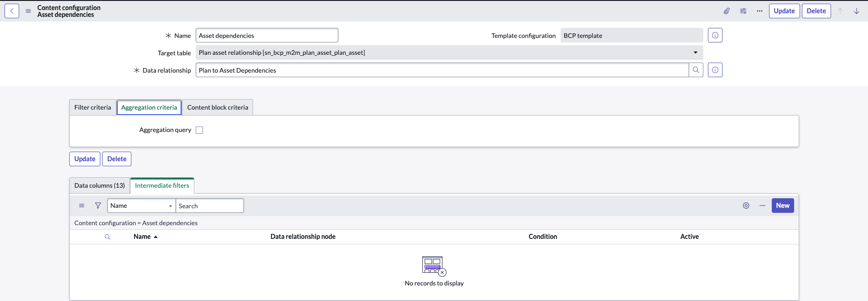
Task: Focus the Data relationship input field
Action: [x=442, y=70]
